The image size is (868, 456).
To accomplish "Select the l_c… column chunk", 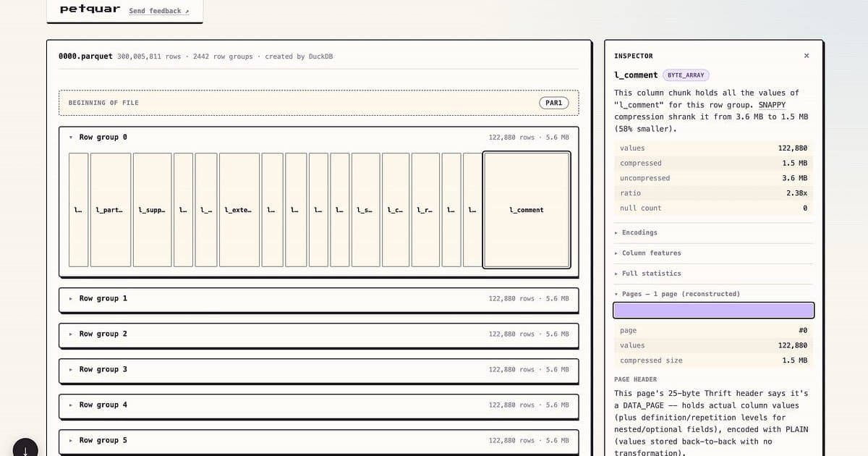I will (x=396, y=210).
